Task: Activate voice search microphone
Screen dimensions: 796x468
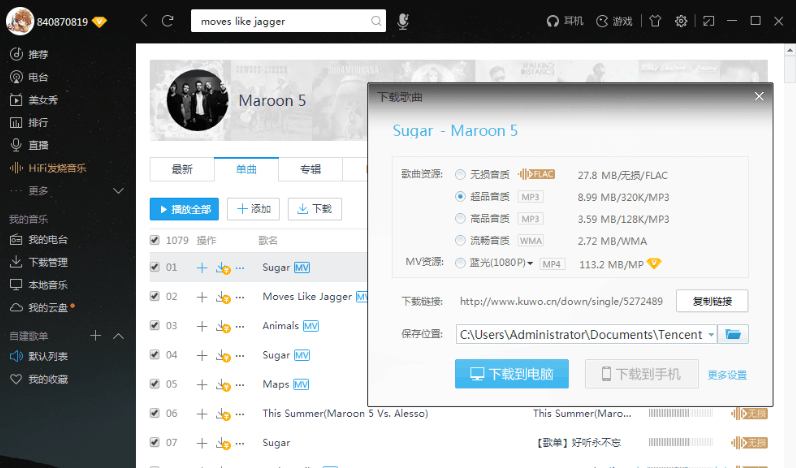Action: point(403,21)
